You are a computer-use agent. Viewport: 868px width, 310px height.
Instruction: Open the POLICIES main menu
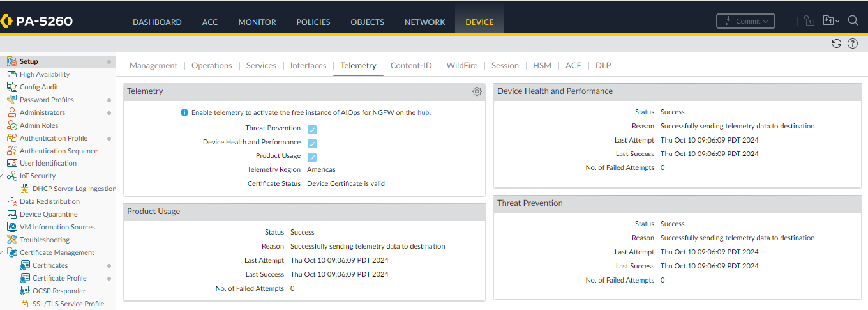pyautogui.click(x=313, y=22)
